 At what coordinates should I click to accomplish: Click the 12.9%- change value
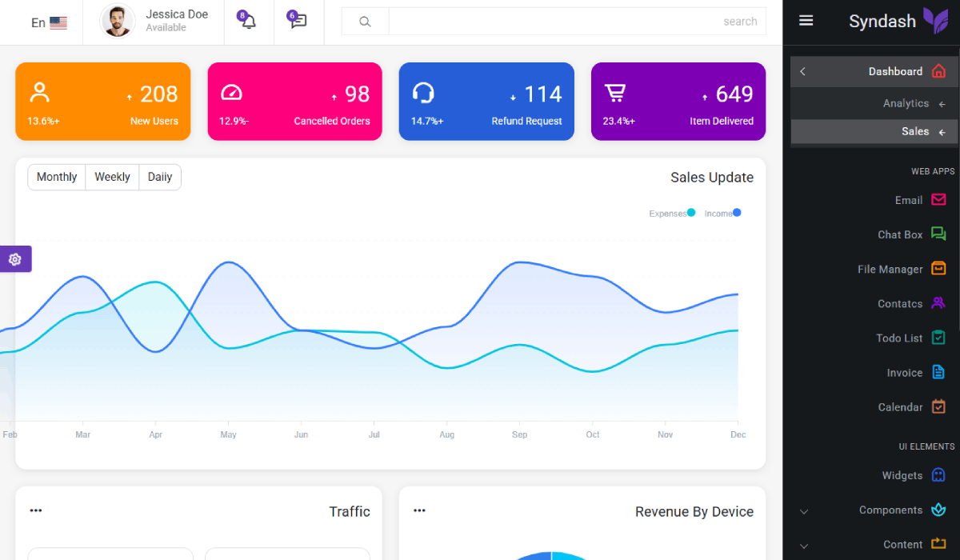pos(234,122)
